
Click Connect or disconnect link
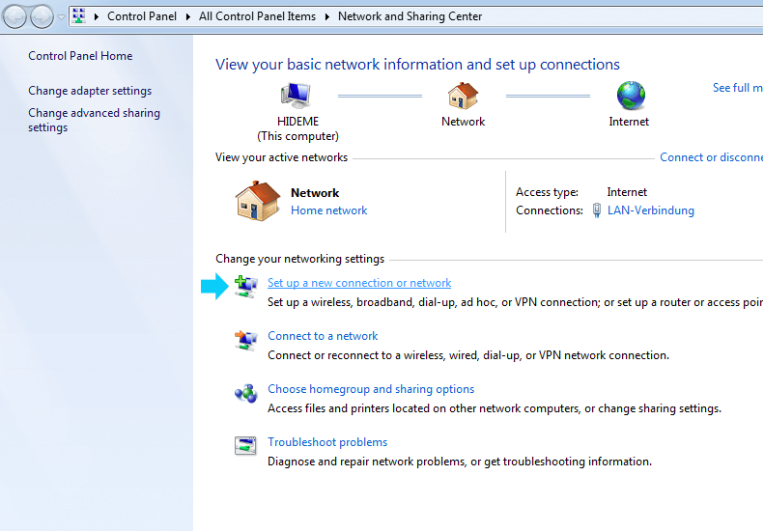point(712,157)
